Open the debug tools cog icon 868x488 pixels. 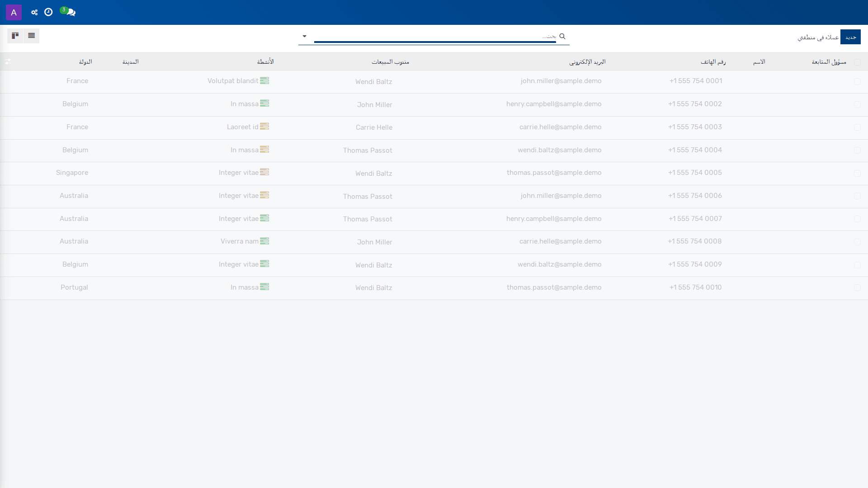click(34, 12)
